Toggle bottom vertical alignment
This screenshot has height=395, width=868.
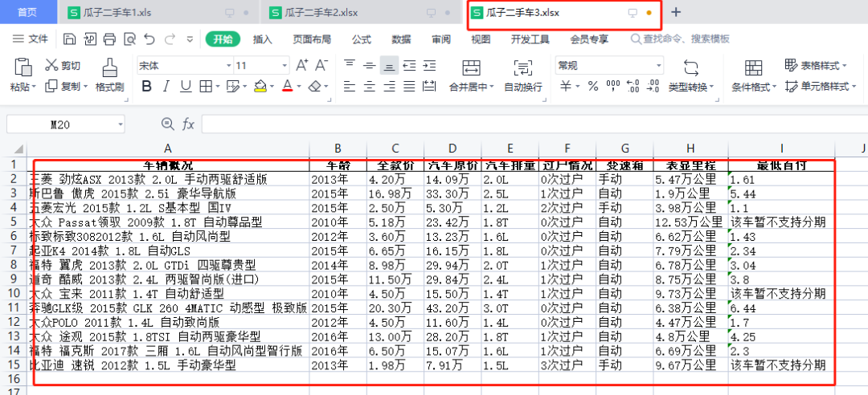click(389, 65)
